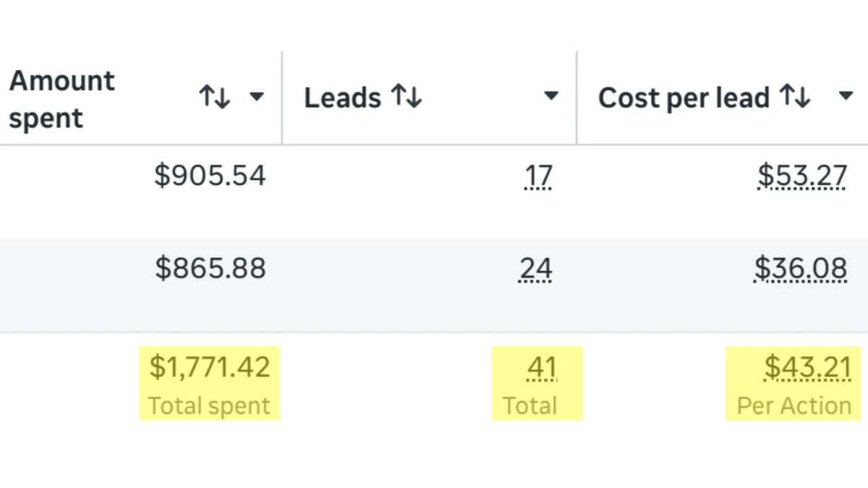The height and width of the screenshot is (488, 868).
Task: Click the $36.08 cost per lead value
Action: 800,269
